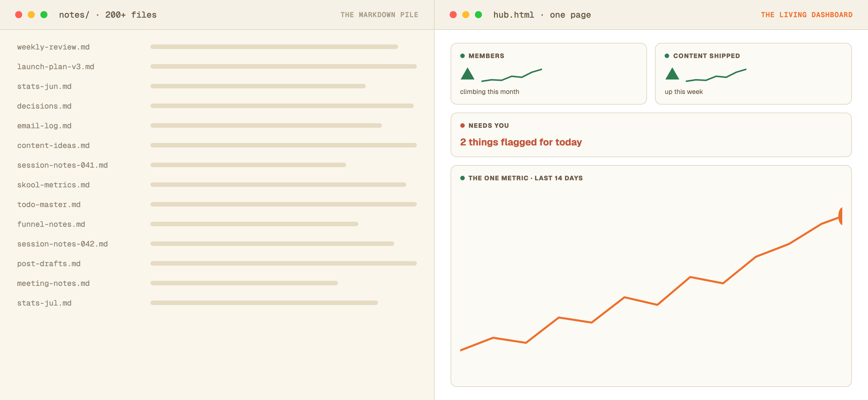Click the preview bar next to meeting-notes.md

click(x=244, y=283)
